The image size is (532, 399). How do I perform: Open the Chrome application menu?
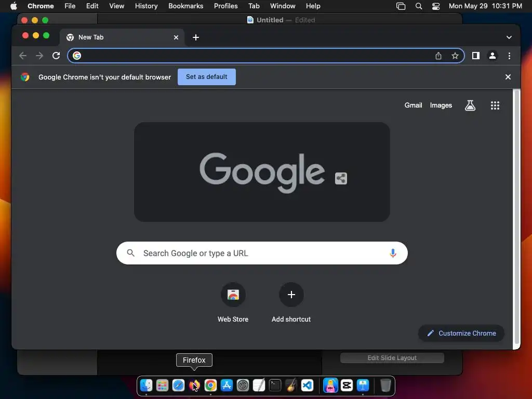point(41,6)
